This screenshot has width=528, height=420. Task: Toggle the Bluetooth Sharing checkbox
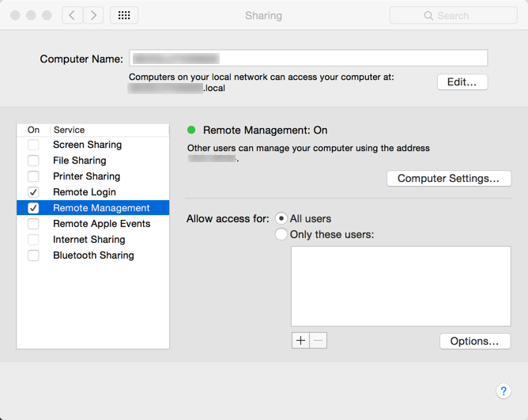[x=33, y=255]
